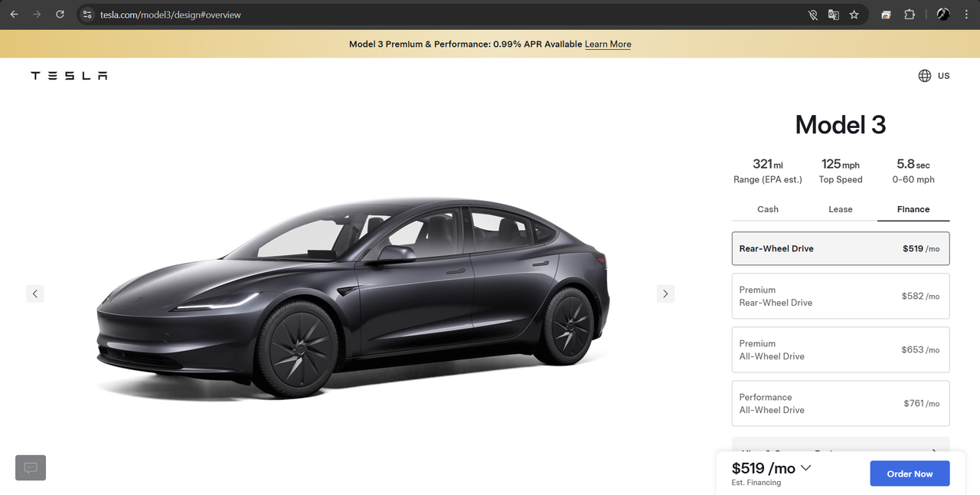Viewport: 980px width, 495px height.
Task: Choose Premium All-Wheel Drive trim
Action: [841, 349]
